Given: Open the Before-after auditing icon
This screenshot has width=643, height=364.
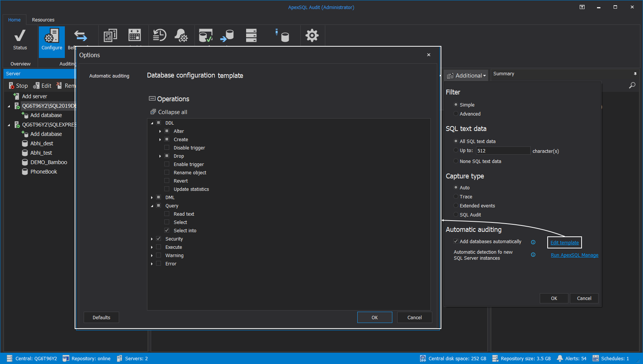Looking at the screenshot, I should 80,36.
